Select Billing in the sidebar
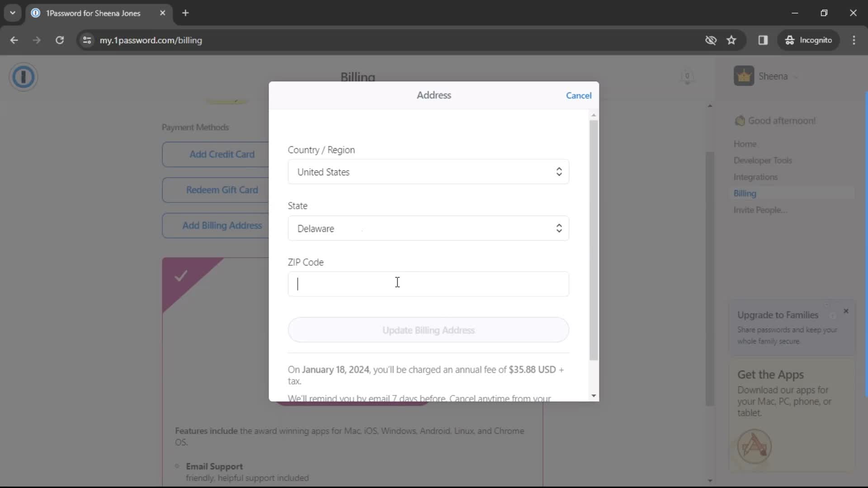The height and width of the screenshot is (488, 868). coord(745,193)
